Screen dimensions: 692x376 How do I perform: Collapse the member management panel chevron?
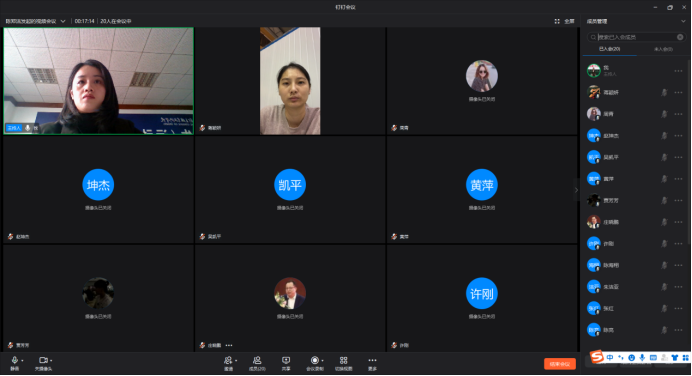pyautogui.click(x=683, y=21)
